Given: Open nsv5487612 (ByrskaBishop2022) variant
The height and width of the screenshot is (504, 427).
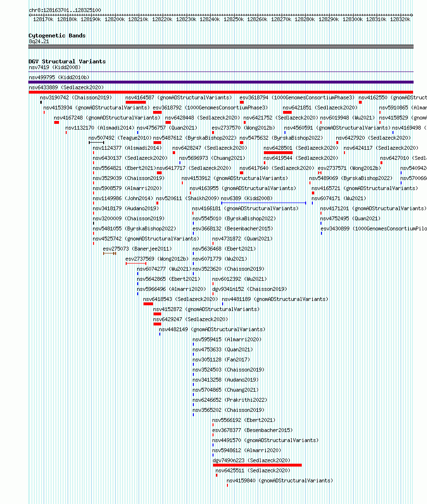Looking at the screenshot, I should click(x=195, y=138).
